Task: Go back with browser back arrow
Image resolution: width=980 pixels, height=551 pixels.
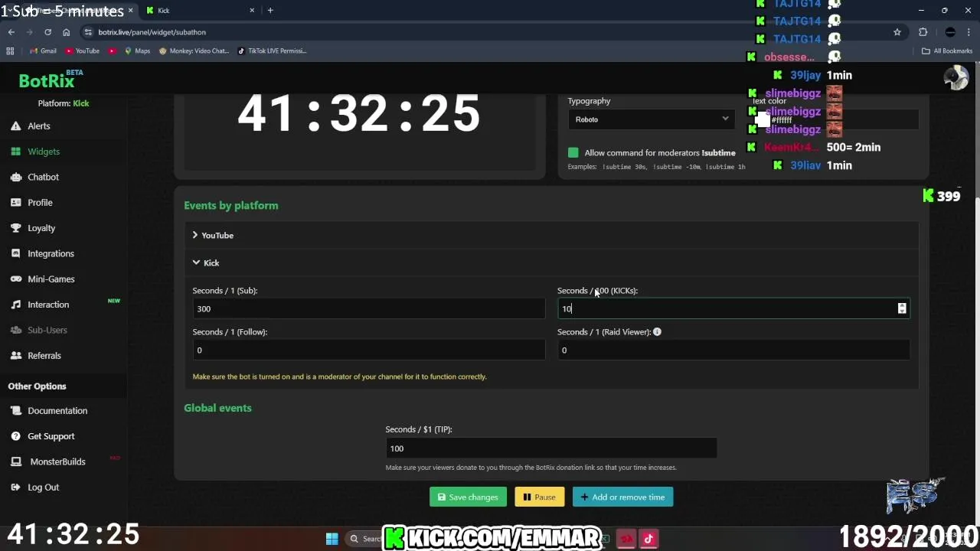Action: tap(11, 32)
